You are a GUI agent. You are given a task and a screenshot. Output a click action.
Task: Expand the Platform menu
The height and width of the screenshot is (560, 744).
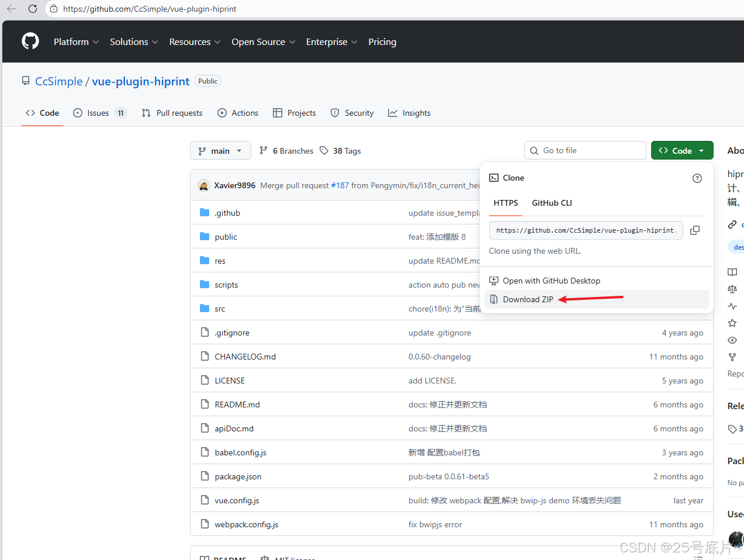point(76,42)
